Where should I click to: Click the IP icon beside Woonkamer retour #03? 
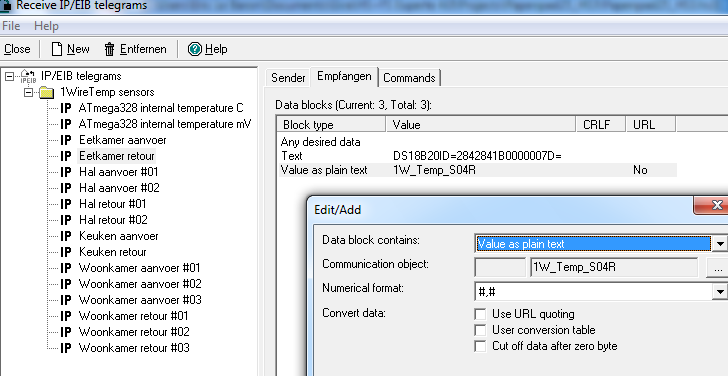(x=66, y=348)
